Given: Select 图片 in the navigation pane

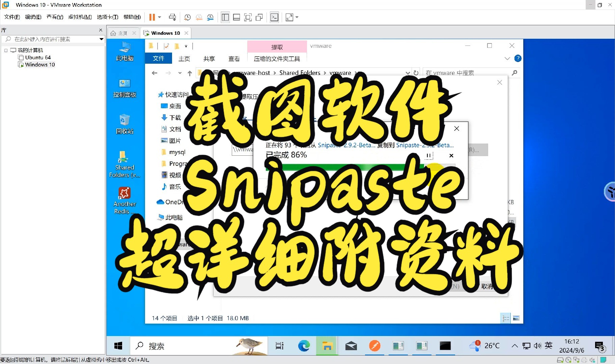Looking at the screenshot, I should (x=171, y=141).
